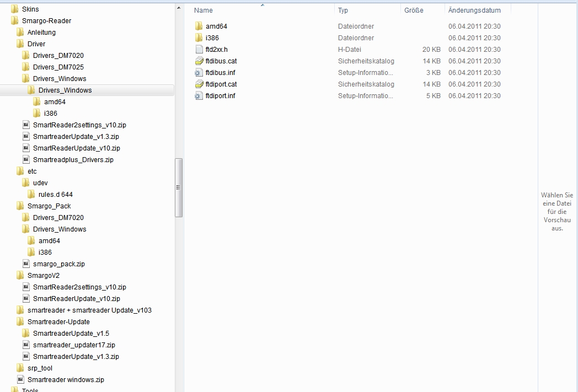The image size is (578, 392).
Task: Select the rules.d 644 folder
Action: coord(55,195)
